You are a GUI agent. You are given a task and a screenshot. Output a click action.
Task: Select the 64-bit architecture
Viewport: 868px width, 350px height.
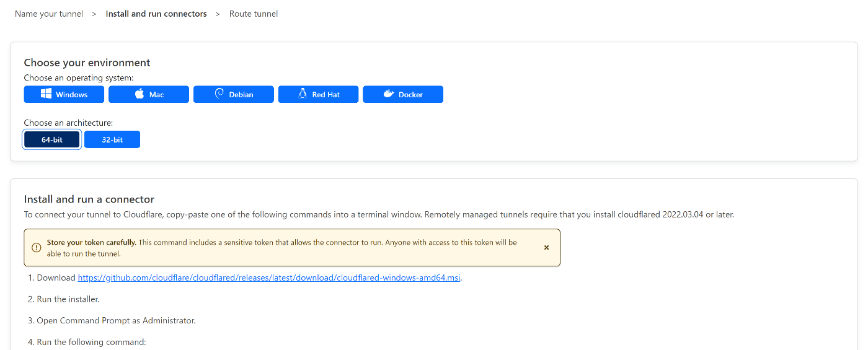coord(52,140)
